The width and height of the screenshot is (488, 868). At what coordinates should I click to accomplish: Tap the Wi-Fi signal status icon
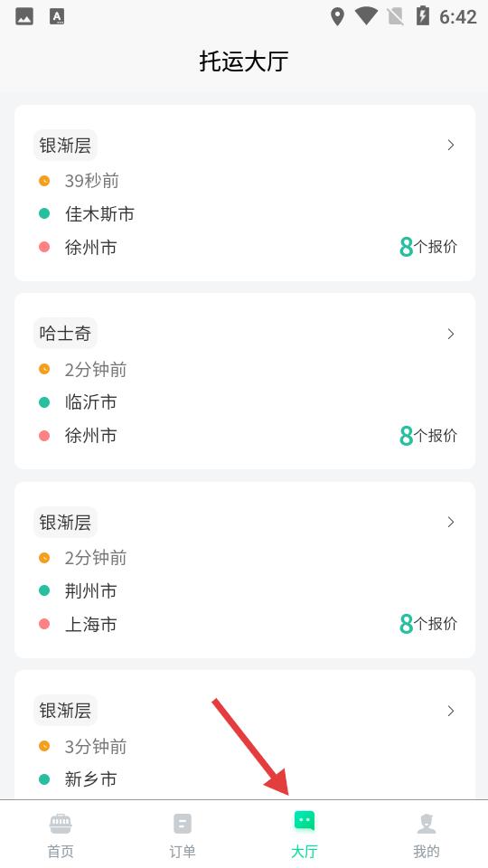[366, 16]
